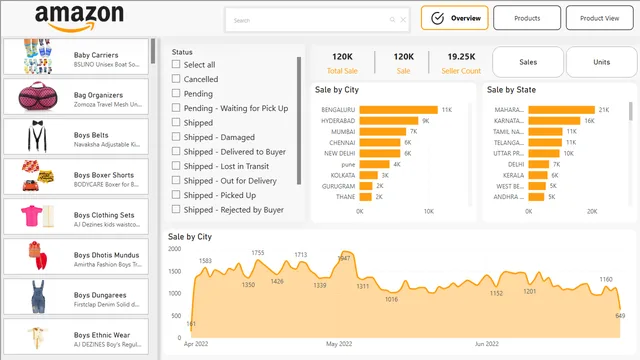Image resolution: width=640 pixels, height=360 pixels.
Task: Select the Bag Organizers product image
Action: click(x=38, y=96)
